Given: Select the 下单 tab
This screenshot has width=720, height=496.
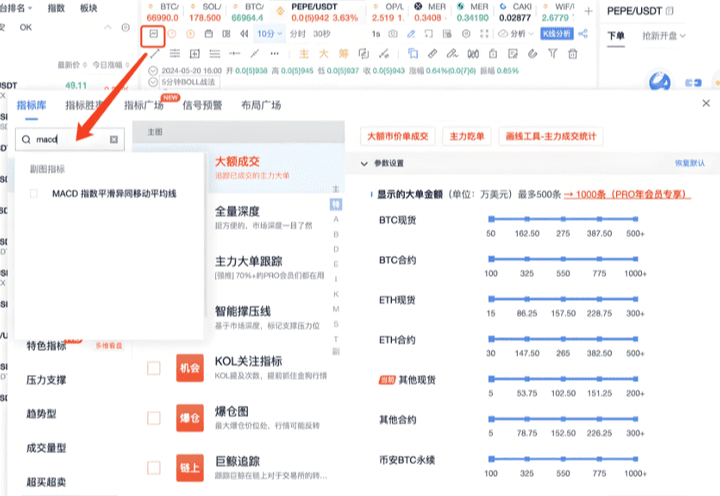Looking at the screenshot, I should pyautogui.click(x=616, y=35).
